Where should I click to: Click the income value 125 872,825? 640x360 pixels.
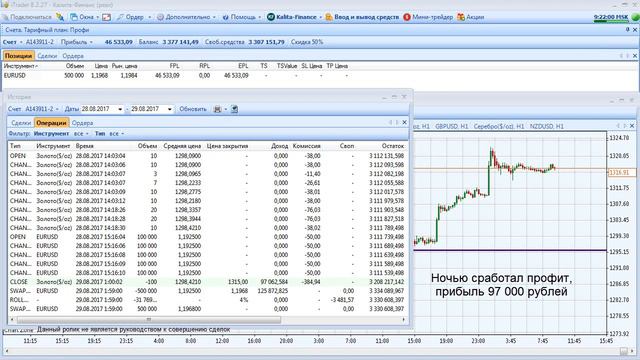pos(273,291)
